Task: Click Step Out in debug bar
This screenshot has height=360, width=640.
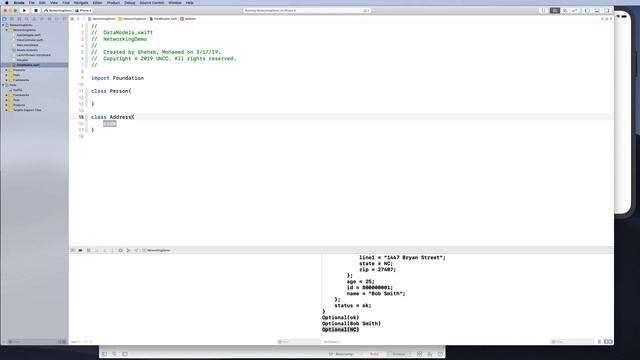Action: point(112,250)
